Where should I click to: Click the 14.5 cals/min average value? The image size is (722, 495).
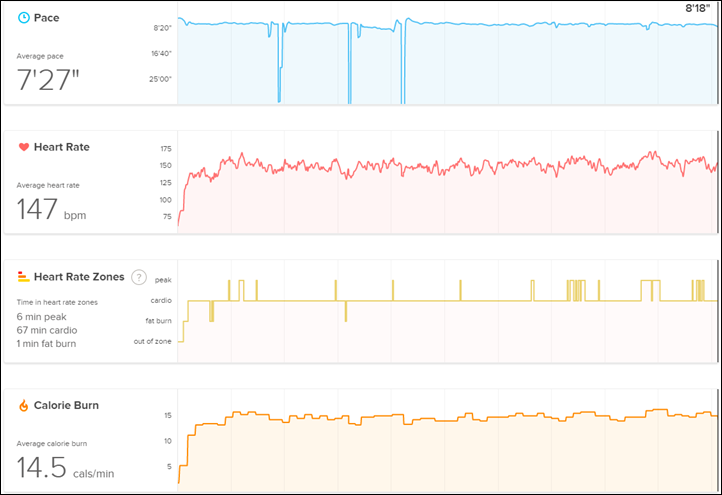point(65,467)
